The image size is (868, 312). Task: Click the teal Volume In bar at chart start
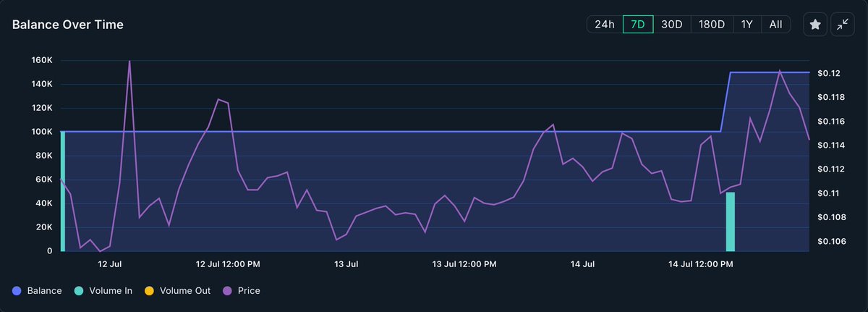click(63, 191)
